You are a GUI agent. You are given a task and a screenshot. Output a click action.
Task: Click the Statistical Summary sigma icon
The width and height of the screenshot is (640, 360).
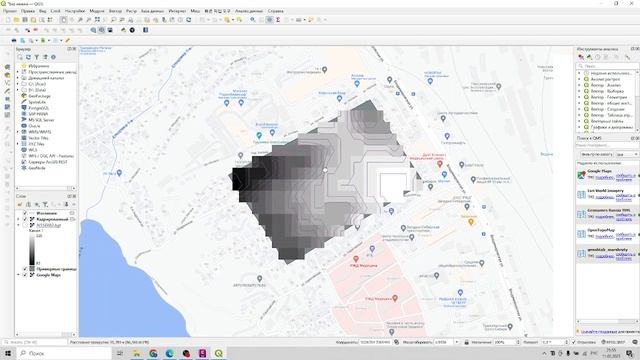point(278,20)
